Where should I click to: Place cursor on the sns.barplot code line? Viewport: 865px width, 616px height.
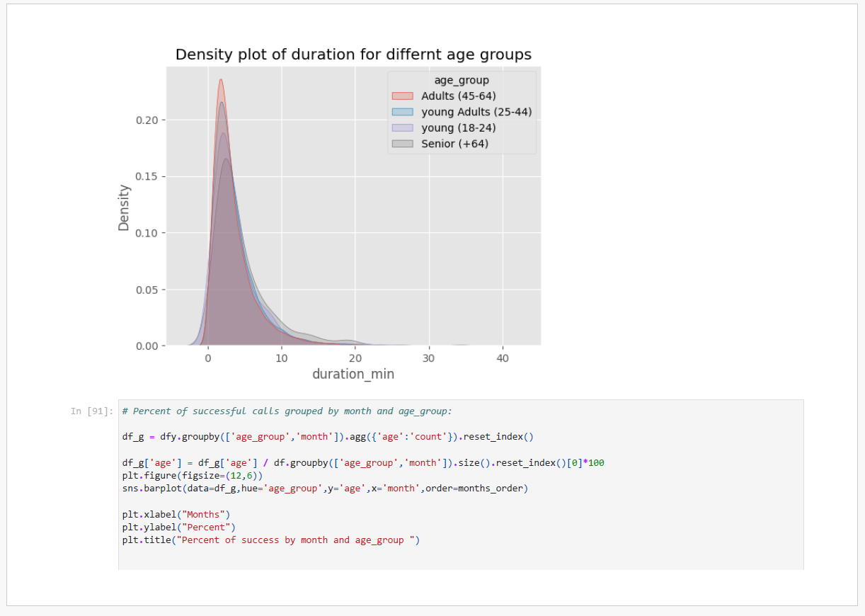click(x=325, y=489)
